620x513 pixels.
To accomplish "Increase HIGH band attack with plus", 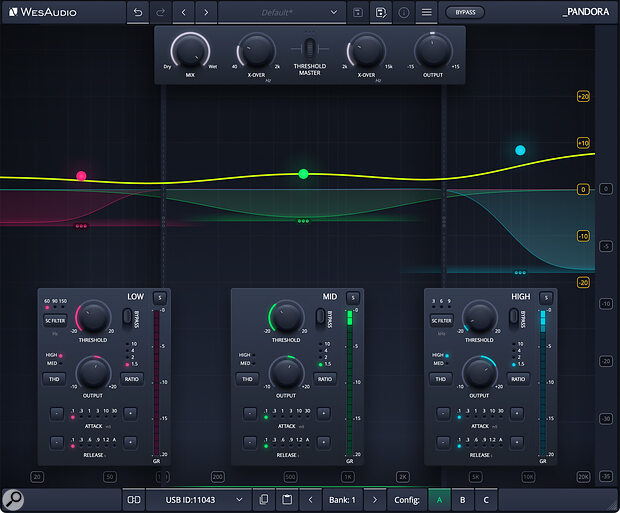I will pos(516,413).
